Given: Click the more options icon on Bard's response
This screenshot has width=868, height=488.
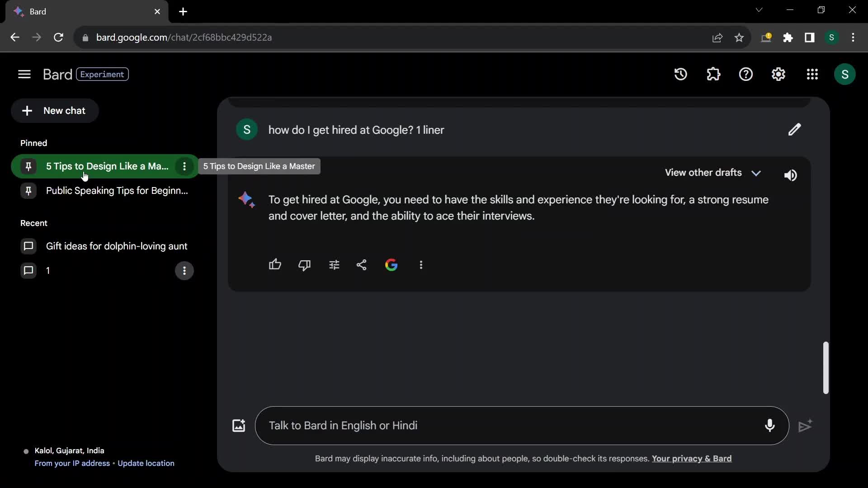Looking at the screenshot, I should click(x=421, y=264).
